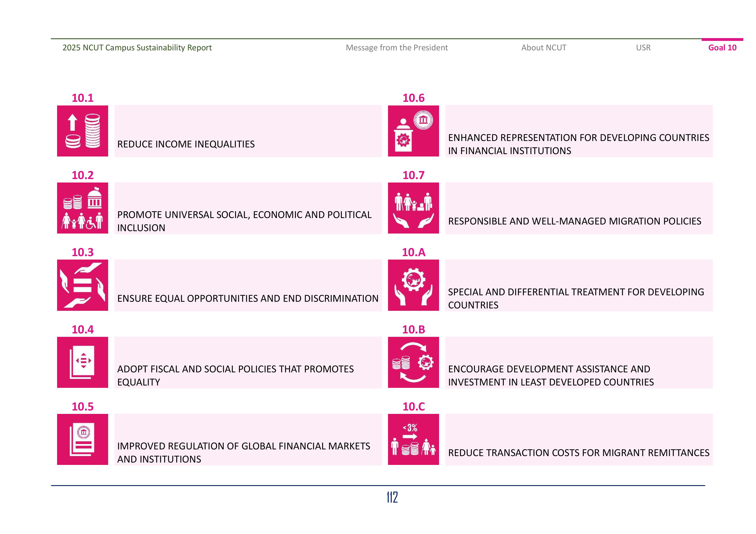The height and width of the screenshot is (534, 756).
Task: Click the 2025 NCUT Campus Sustainability Report title
Action: [137, 48]
